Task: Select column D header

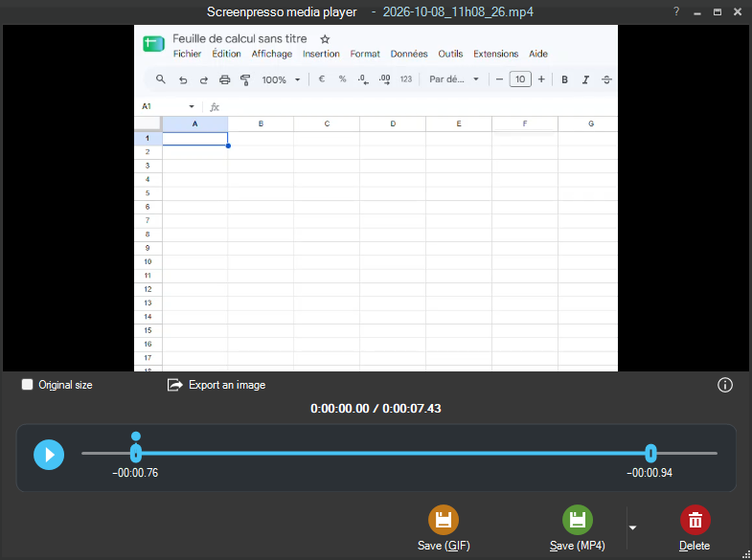Action: tap(393, 123)
